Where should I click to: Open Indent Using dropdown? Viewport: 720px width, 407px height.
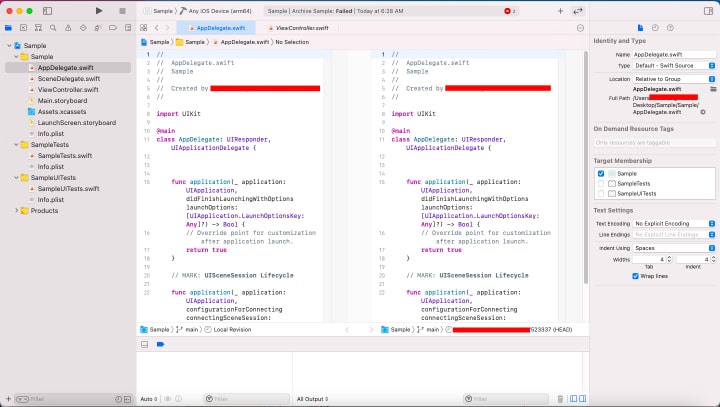674,248
